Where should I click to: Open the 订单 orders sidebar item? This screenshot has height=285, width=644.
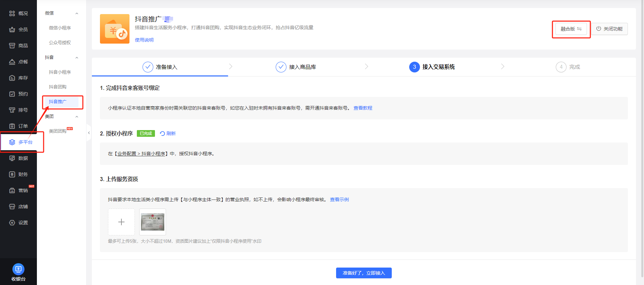point(18,126)
